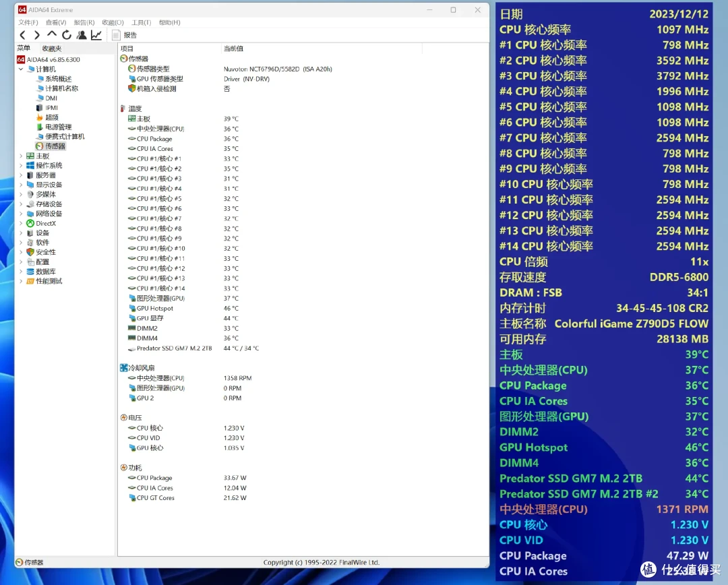Click the AIDA64 Extreme title bar icon

tap(22, 9)
